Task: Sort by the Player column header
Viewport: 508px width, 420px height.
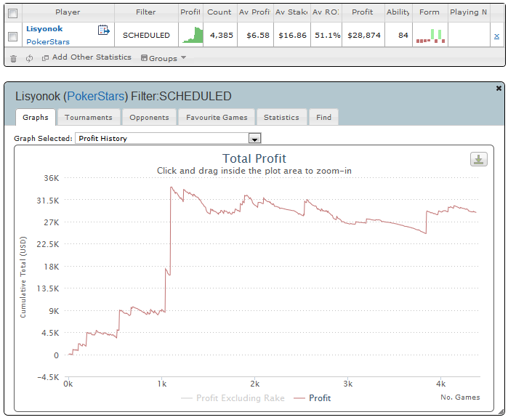Action: click(x=68, y=12)
